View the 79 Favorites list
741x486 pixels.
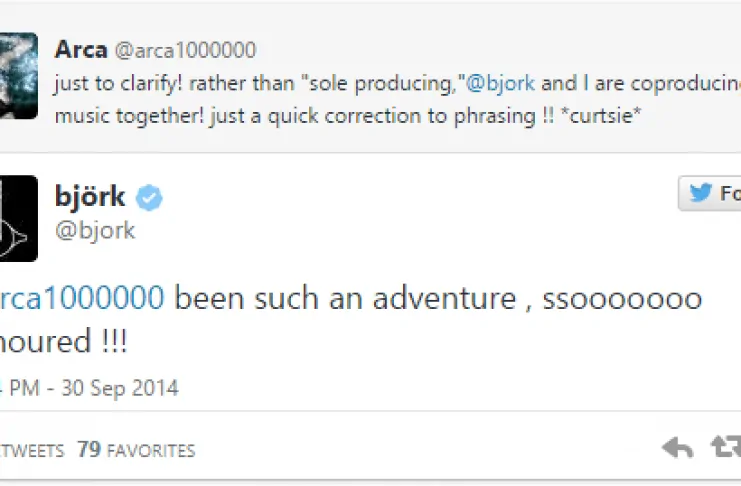136,450
